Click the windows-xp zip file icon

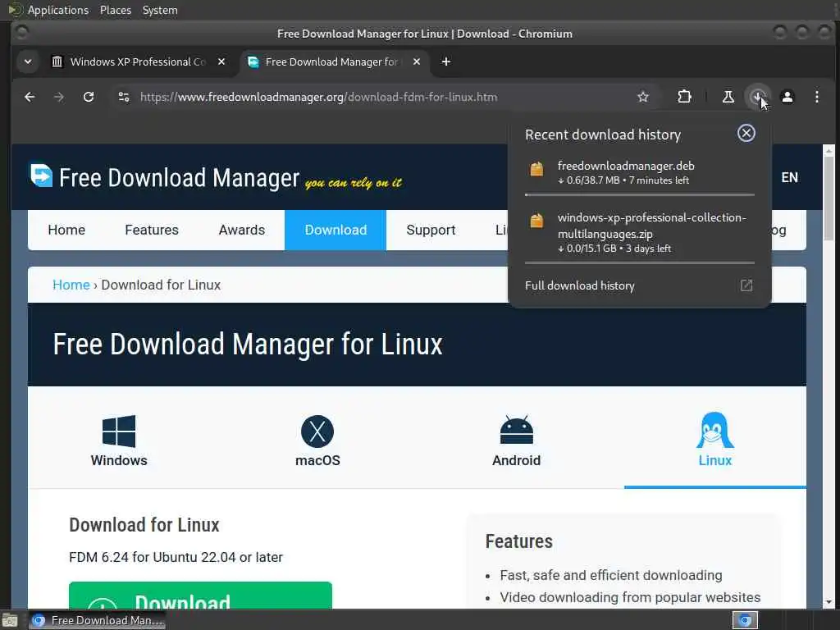click(x=536, y=220)
